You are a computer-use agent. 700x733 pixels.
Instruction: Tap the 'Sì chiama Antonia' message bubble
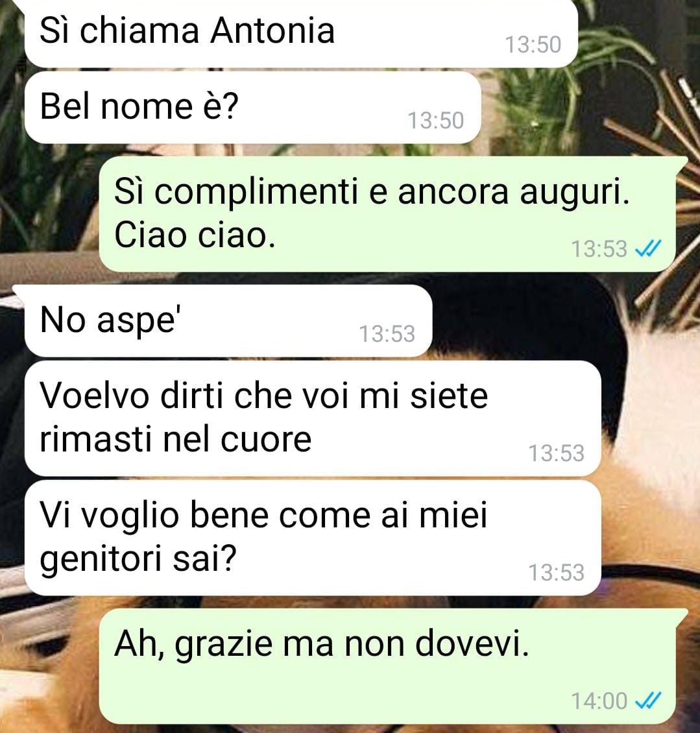301,32
